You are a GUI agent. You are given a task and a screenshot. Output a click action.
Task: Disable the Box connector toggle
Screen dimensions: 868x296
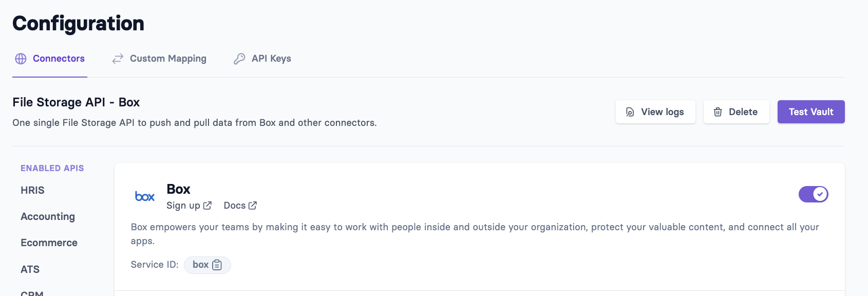tap(813, 194)
